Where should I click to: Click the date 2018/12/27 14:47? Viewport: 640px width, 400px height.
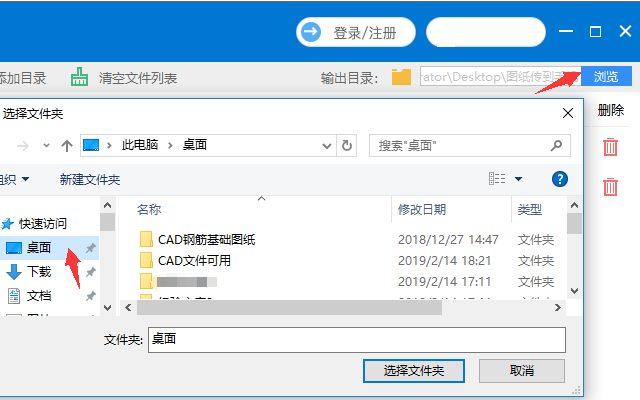click(448, 240)
